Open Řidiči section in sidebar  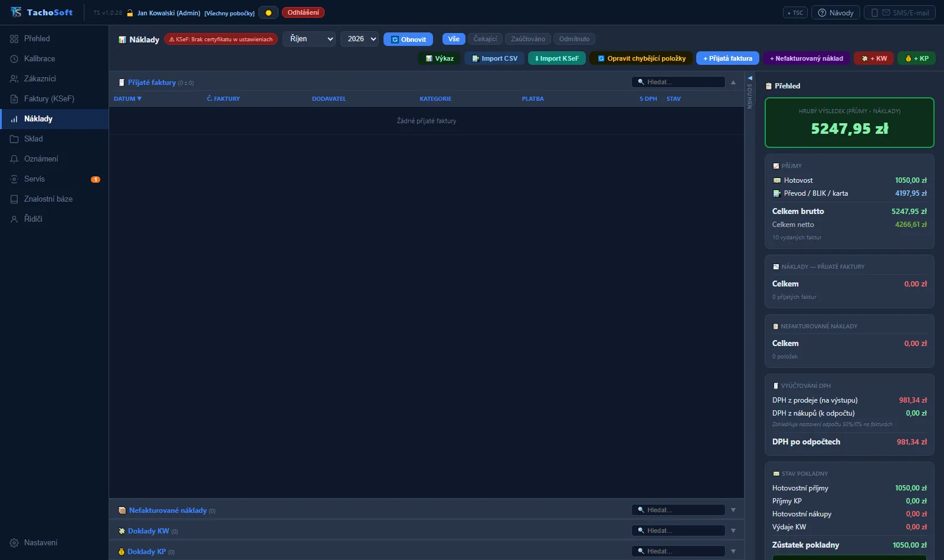pos(54,219)
